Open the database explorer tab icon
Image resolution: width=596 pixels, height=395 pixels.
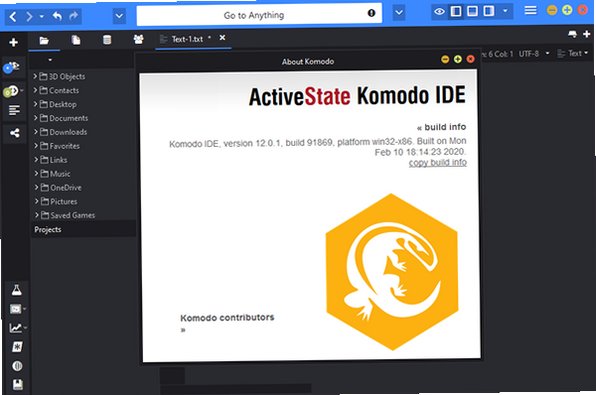pos(107,40)
